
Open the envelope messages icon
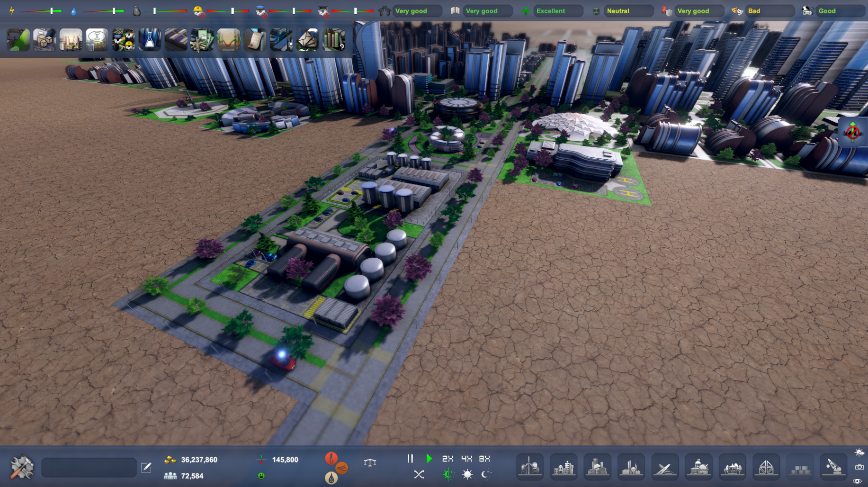click(307, 40)
